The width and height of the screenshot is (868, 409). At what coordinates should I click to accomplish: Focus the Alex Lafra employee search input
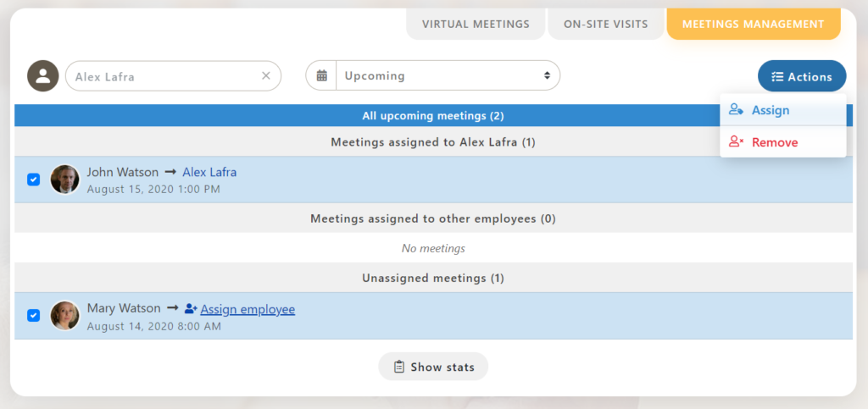(161, 76)
